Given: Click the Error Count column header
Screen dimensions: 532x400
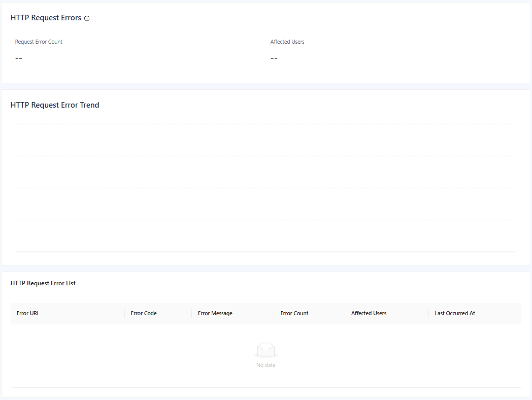Looking at the screenshot, I should pos(294,313).
